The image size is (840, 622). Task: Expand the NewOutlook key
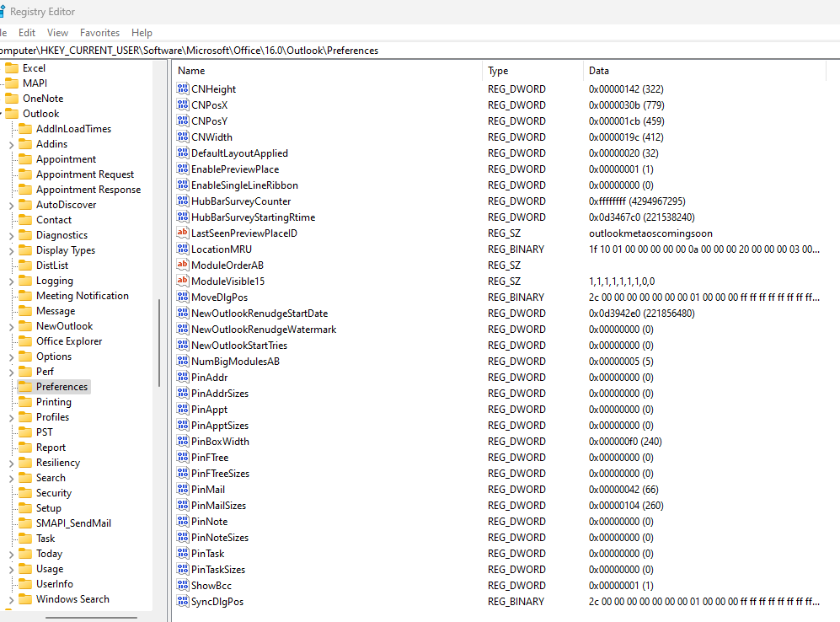click(x=11, y=327)
